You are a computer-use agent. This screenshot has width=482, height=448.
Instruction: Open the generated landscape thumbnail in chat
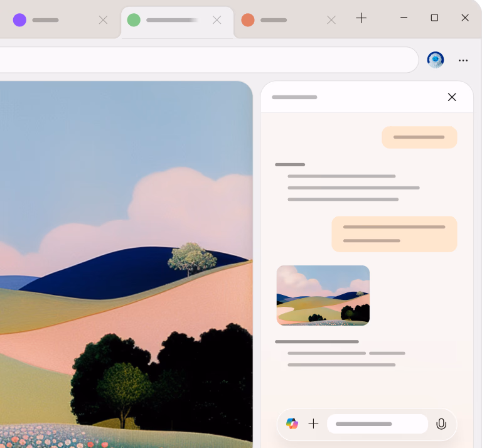click(x=323, y=295)
